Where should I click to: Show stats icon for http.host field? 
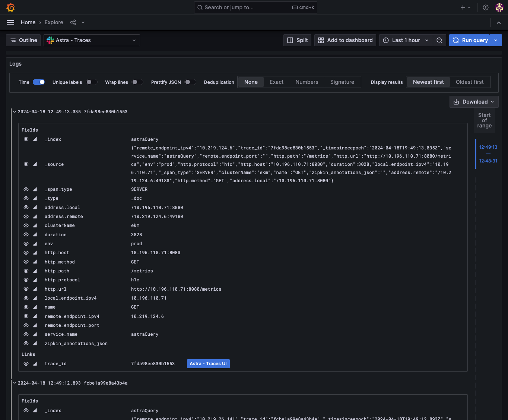(x=35, y=253)
